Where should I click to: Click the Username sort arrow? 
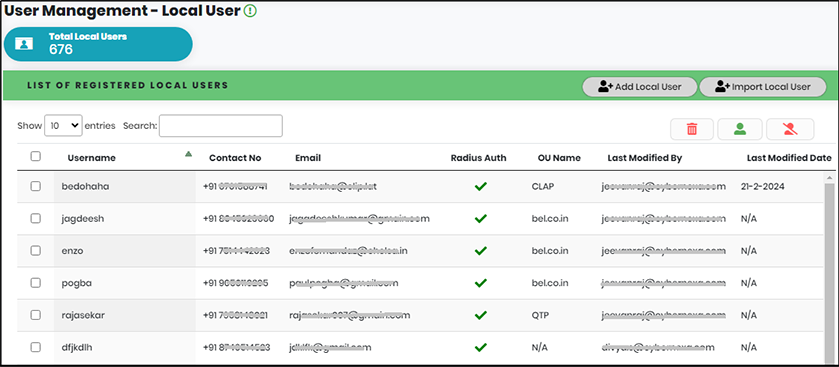(x=188, y=154)
